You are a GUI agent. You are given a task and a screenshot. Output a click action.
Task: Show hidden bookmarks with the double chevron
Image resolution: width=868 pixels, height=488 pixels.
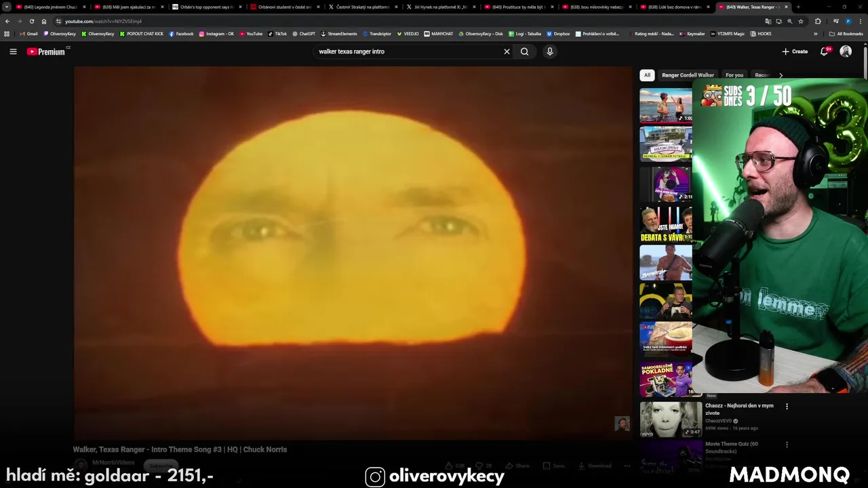point(816,33)
